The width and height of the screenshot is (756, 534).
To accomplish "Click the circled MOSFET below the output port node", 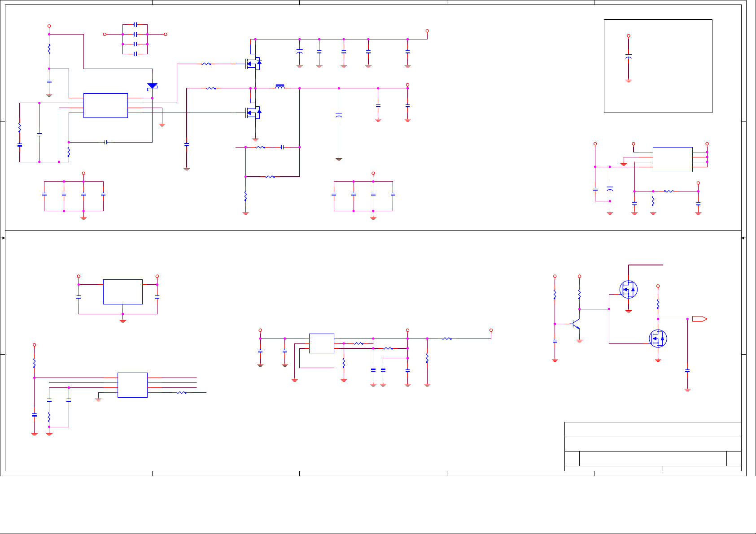I will (x=658, y=339).
